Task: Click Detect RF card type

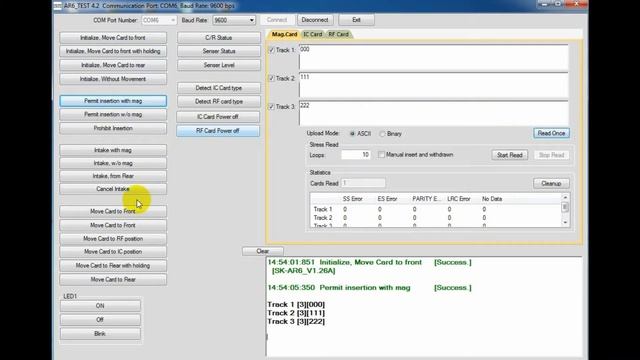Action: coord(219,101)
